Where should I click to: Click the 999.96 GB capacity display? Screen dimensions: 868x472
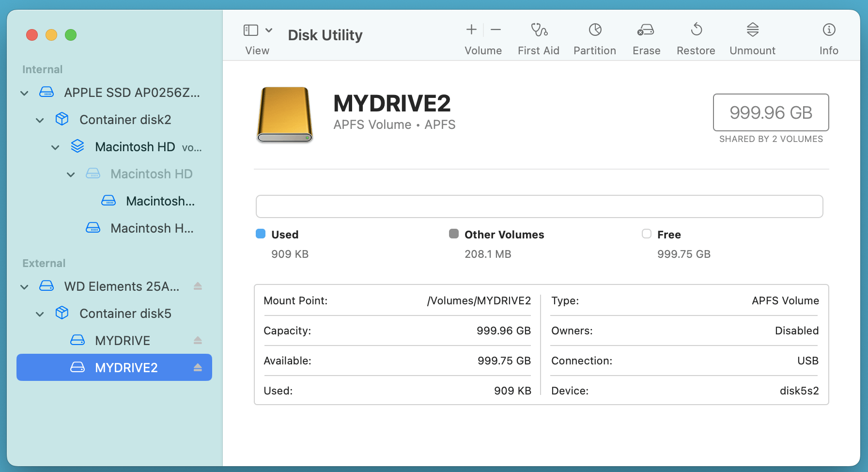point(771,112)
